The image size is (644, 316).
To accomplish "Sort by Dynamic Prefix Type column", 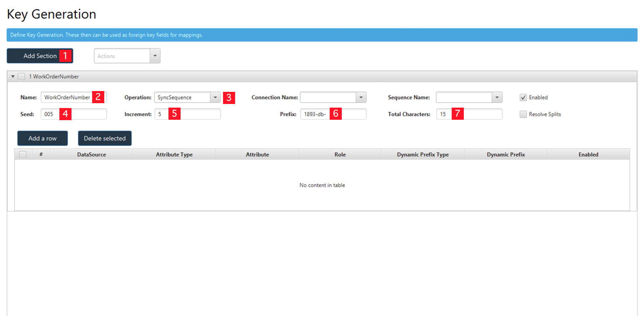I will click(423, 155).
